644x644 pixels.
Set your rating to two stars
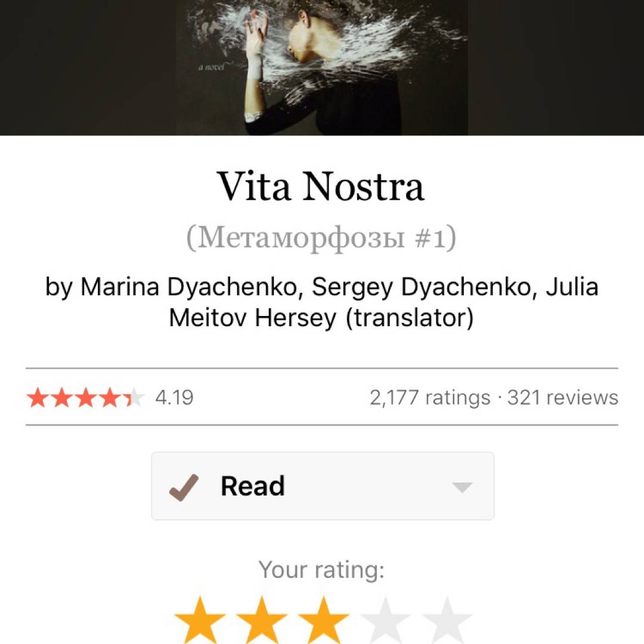[x=262, y=621]
